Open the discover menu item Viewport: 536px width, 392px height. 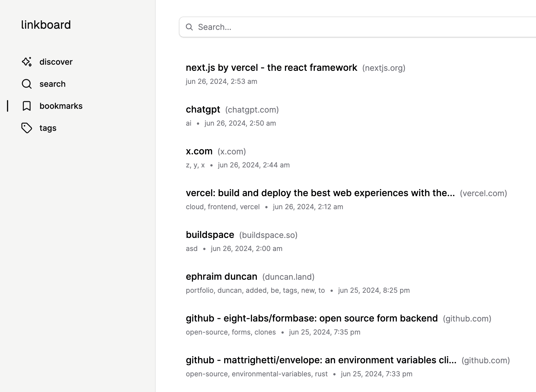pos(56,62)
